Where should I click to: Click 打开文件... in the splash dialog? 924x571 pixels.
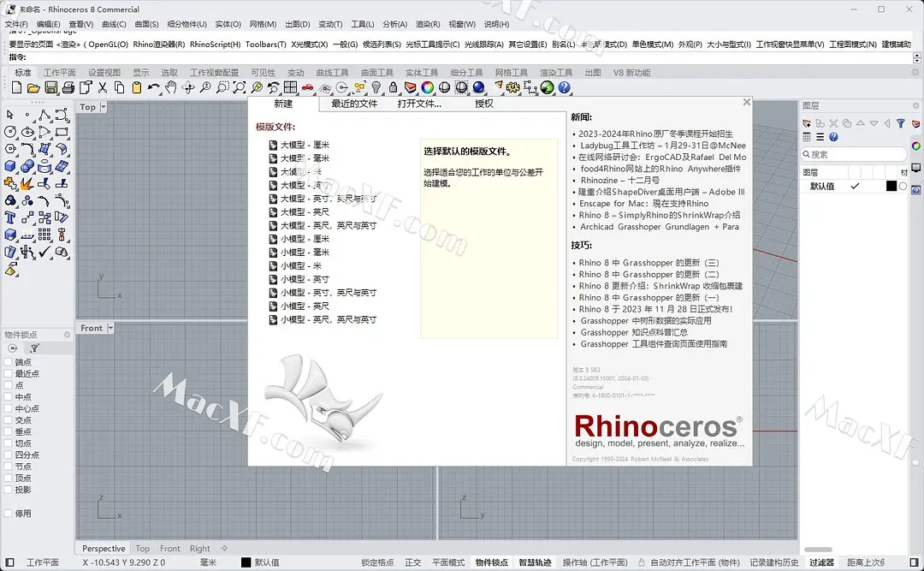click(x=419, y=104)
